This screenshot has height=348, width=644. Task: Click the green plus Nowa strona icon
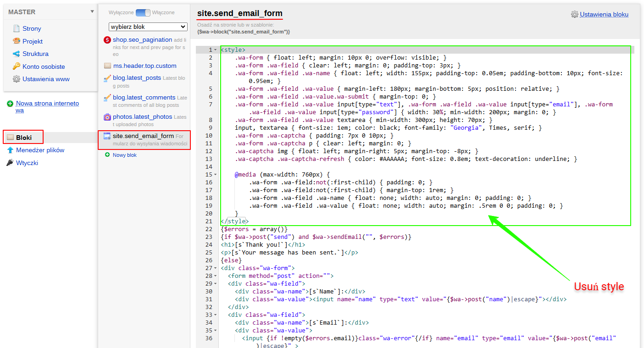tap(10, 104)
